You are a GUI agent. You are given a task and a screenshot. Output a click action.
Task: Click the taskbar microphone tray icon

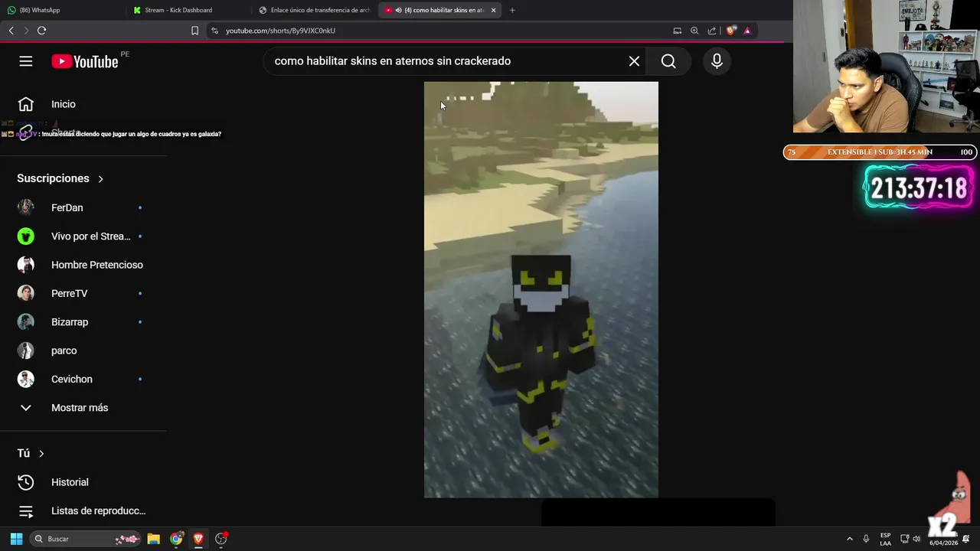coord(866,539)
